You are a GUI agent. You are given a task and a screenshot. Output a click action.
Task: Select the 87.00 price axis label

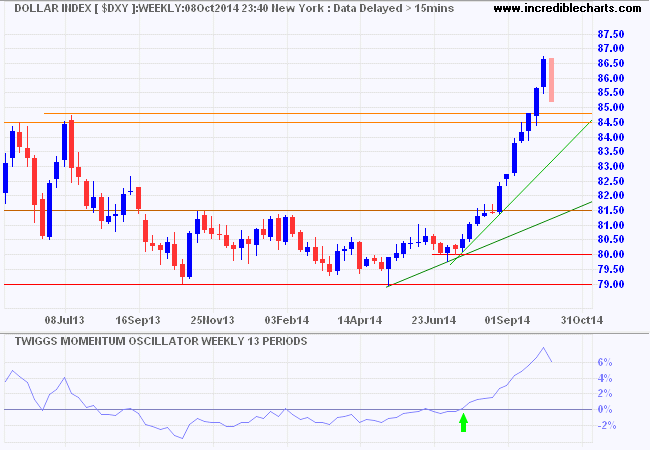pos(611,48)
